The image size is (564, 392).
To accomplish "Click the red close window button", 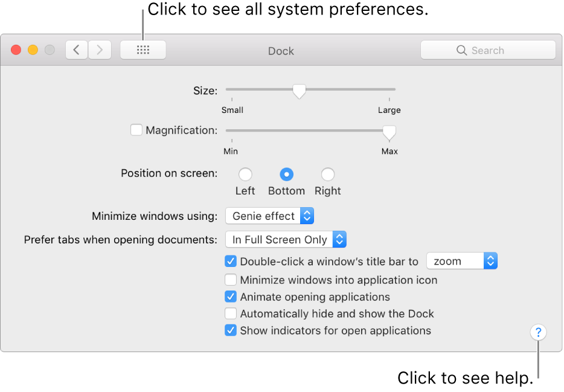I will coord(16,50).
